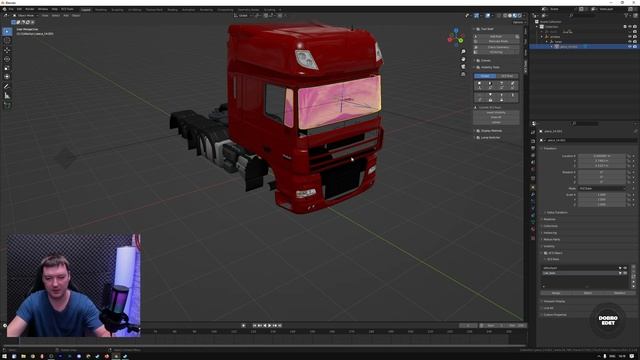This screenshot has width=640, height=360.
Task: Select the Annotate pencil tool
Action: (7, 87)
